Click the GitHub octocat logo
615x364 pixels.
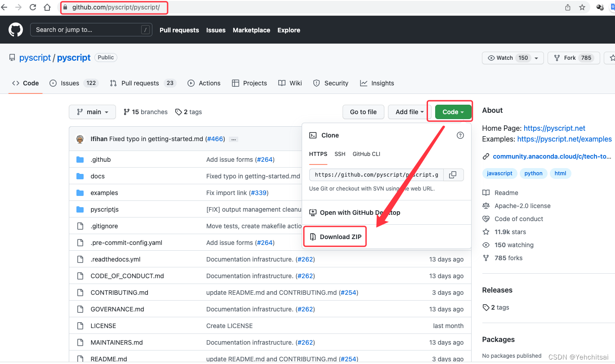(15, 30)
